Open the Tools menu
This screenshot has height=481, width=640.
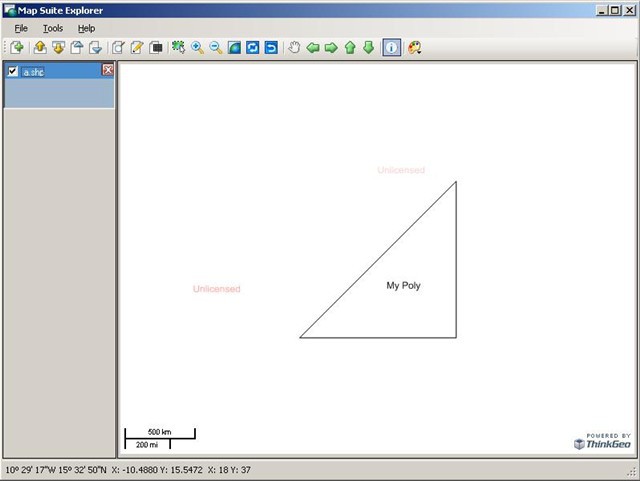click(x=52, y=28)
